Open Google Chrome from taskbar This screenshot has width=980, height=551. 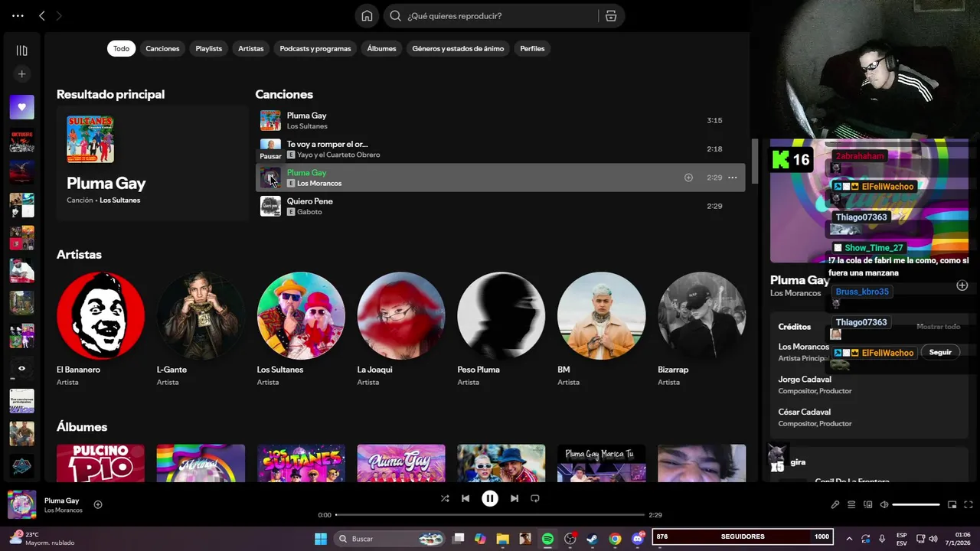[x=615, y=539]
